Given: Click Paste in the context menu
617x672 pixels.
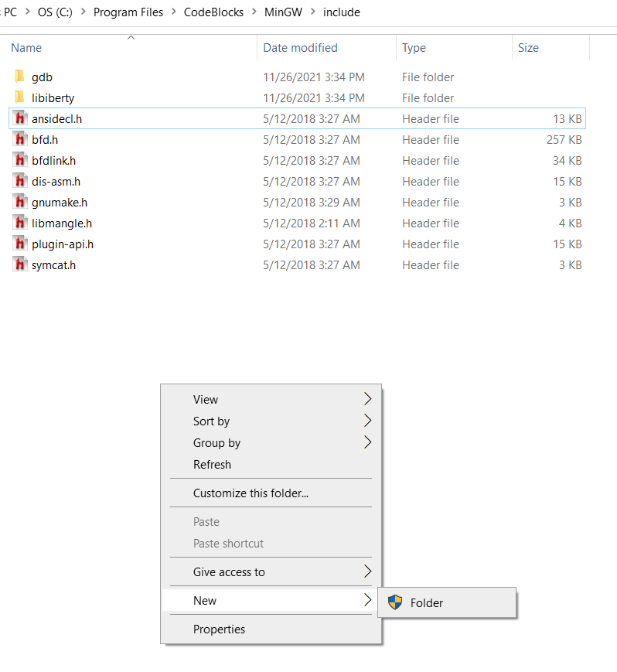Looking at the screenshot, I should (206, 522).
